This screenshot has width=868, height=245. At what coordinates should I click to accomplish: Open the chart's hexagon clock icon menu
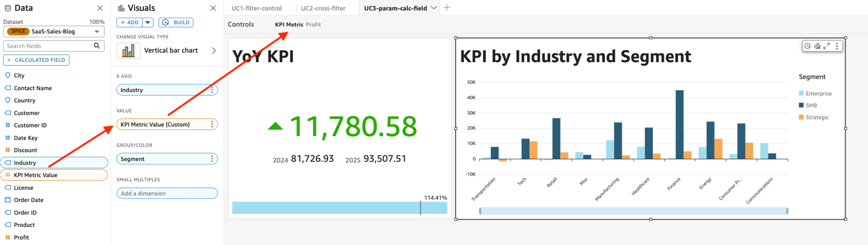(x=807, y=46)
